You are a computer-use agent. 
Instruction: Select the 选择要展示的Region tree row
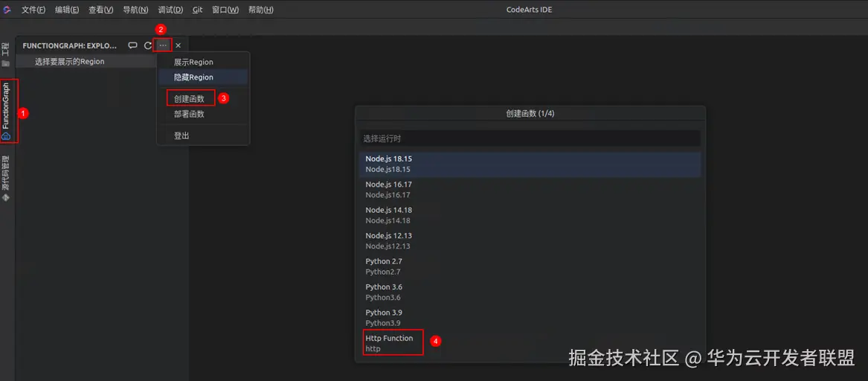coord(87,62)
